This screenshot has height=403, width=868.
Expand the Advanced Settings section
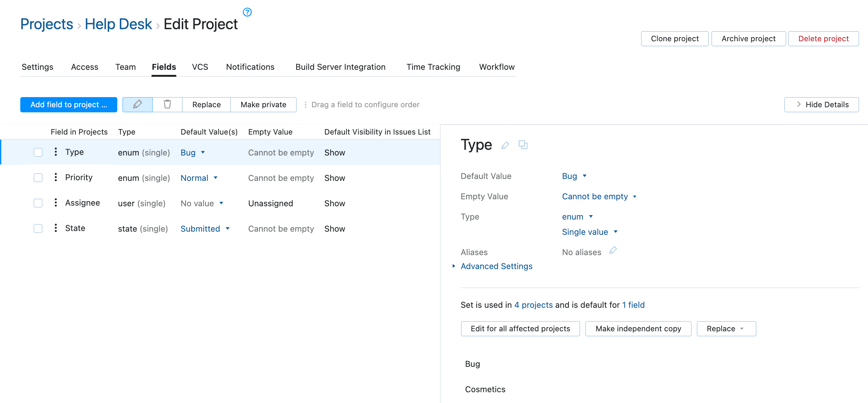click(x=496, y=266)
